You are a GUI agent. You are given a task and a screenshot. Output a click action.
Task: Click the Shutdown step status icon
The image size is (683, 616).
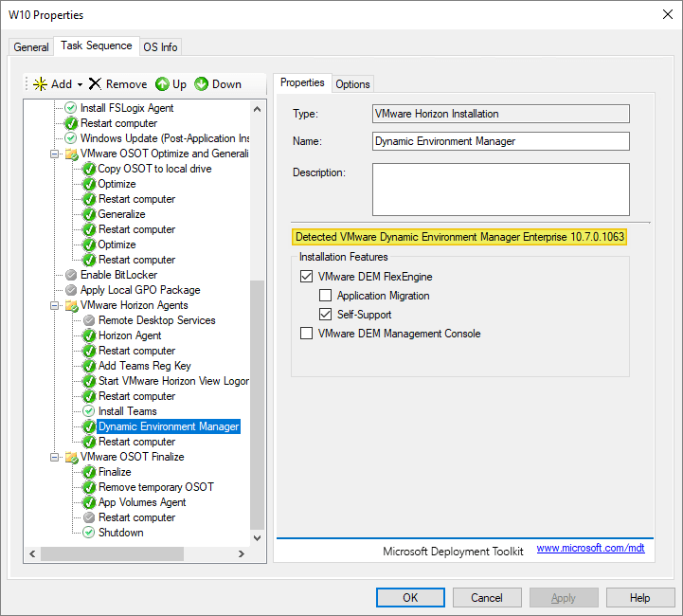tap(89, 533)
